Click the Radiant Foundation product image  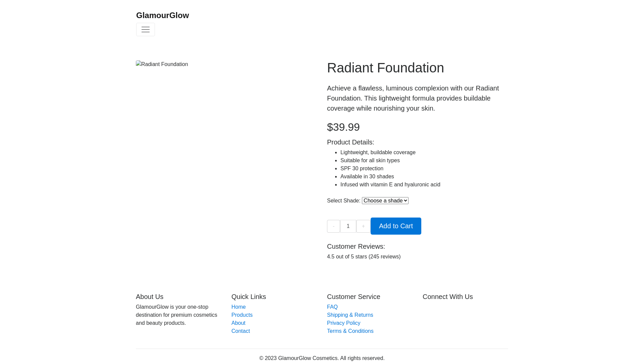162,64
